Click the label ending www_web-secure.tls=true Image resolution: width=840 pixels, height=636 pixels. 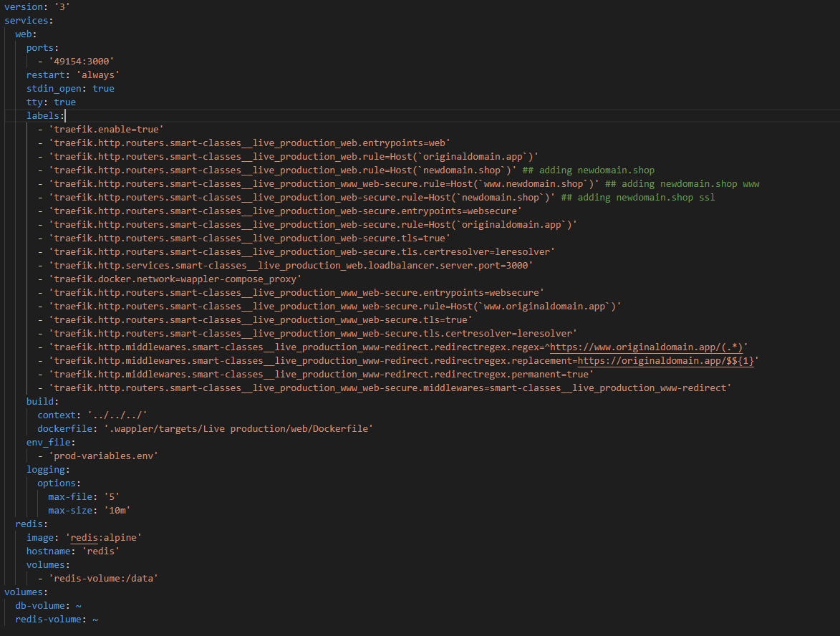click(x=261, y=320)
